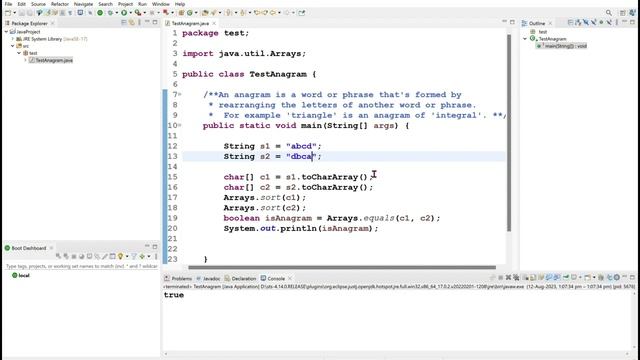
Task: Switch to the Problems tab
Action: point(178,278)
